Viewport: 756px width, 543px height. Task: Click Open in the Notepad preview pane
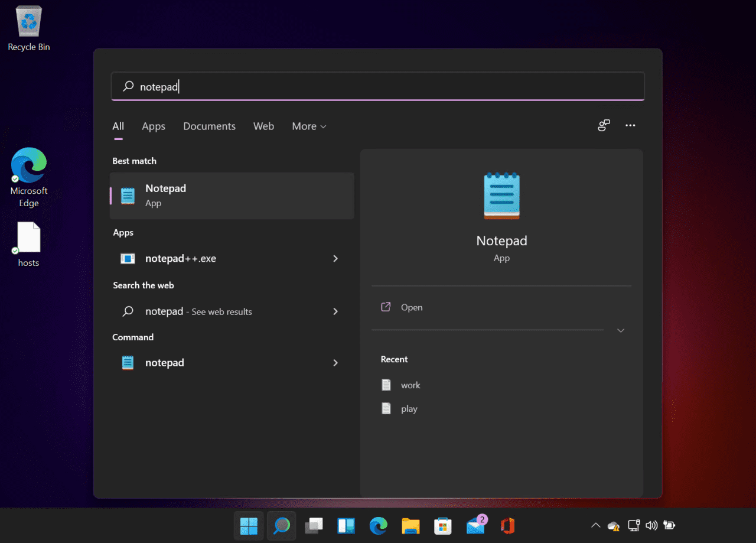pyautogui.click(x=412, y=307)
